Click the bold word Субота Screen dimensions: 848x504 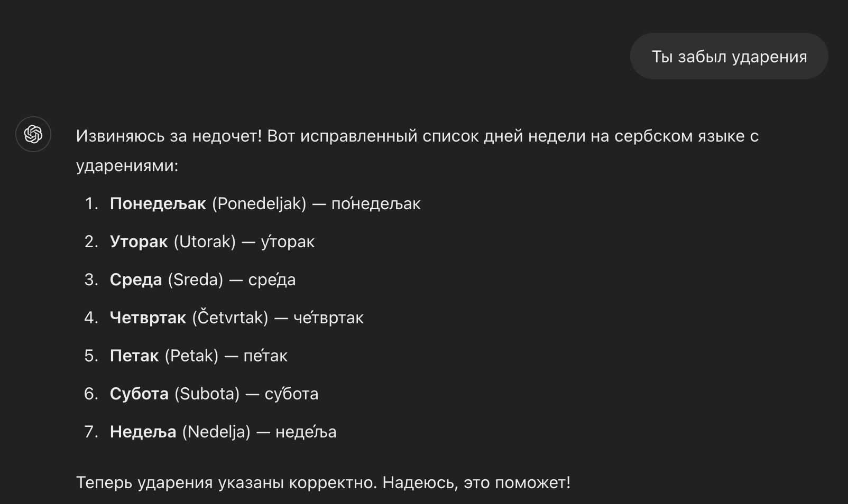(x=139, y=394)
